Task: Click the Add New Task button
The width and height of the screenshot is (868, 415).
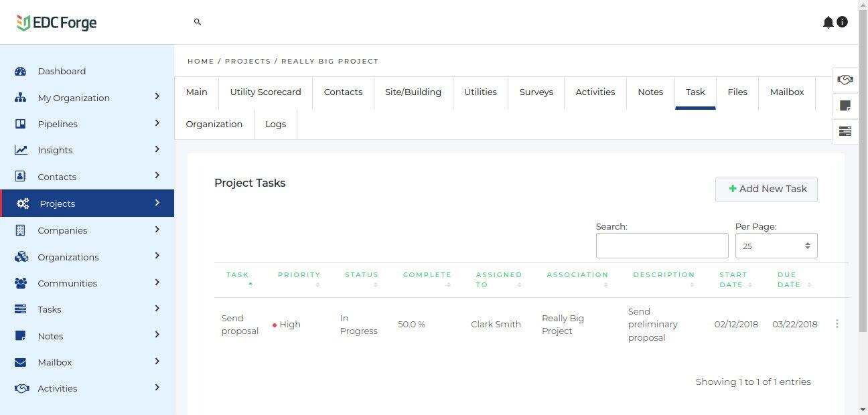Action: point(766,189)
